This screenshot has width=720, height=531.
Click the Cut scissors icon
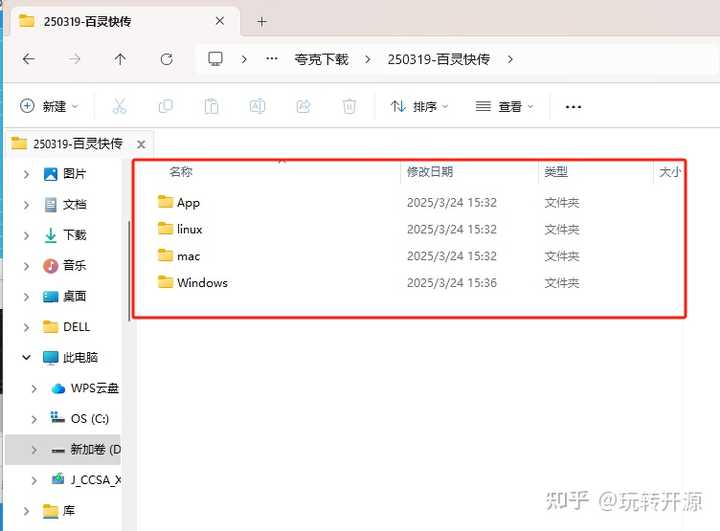[119, 107]
